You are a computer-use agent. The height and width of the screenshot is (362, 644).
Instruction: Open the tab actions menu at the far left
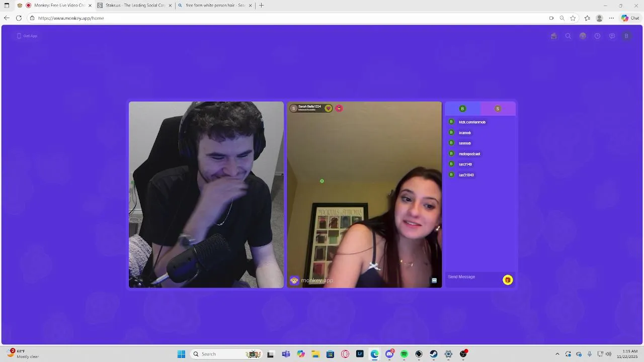(x=7, y=6)
